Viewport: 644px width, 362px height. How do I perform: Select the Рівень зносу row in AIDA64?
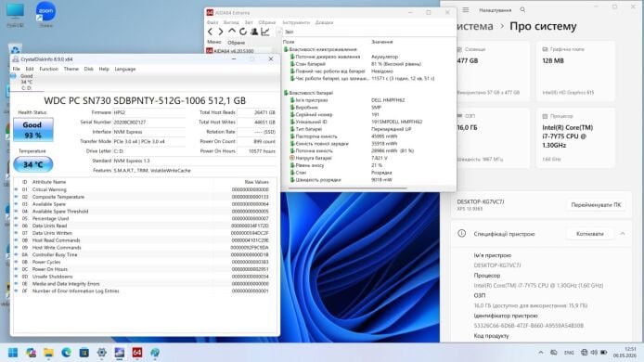(368, 165)
